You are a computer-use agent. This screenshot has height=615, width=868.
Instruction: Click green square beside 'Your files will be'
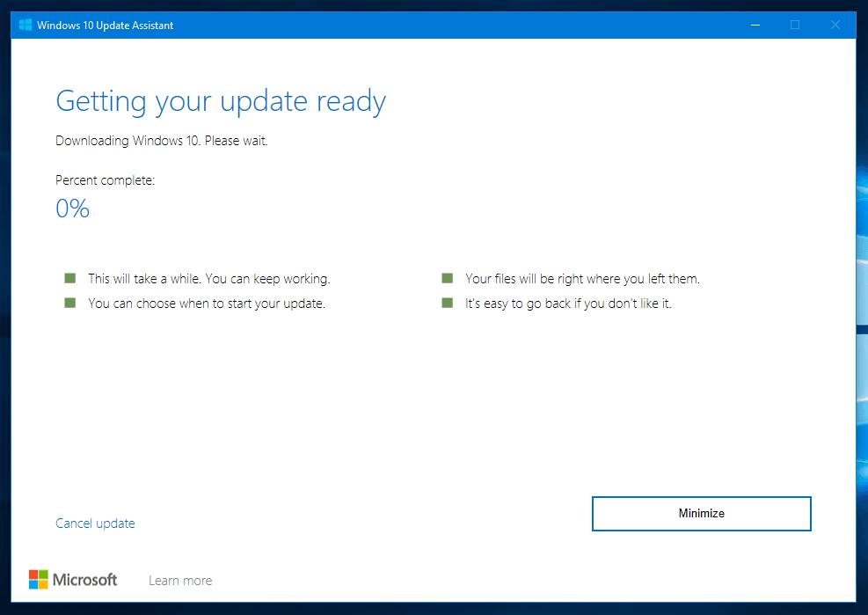click(x=448, y=278)
